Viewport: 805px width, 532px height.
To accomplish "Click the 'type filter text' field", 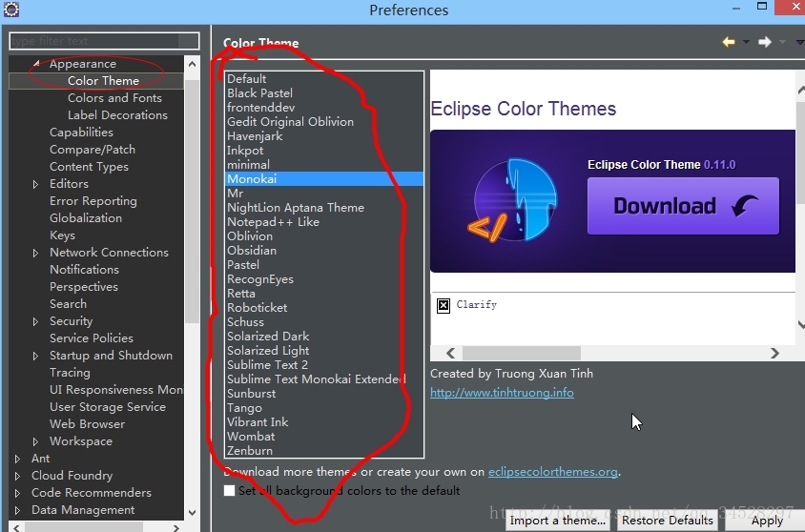I will 104,41.
